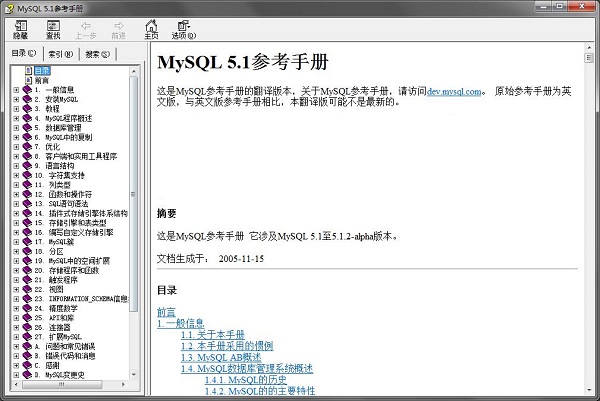Click the tree panel scroll-down arrow
This screenshot has width=600, height=401.
(134, 375)
